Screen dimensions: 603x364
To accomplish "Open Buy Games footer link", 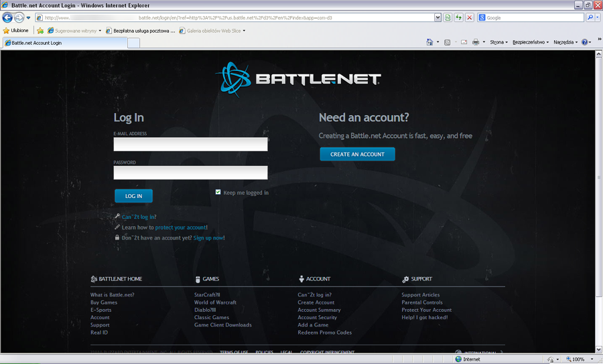I will [104, 302].
